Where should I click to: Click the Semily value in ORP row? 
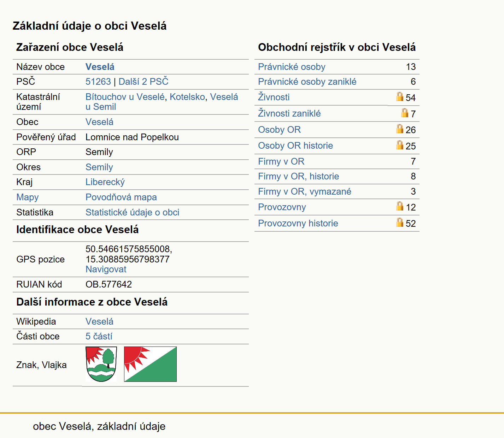(99, 152)
